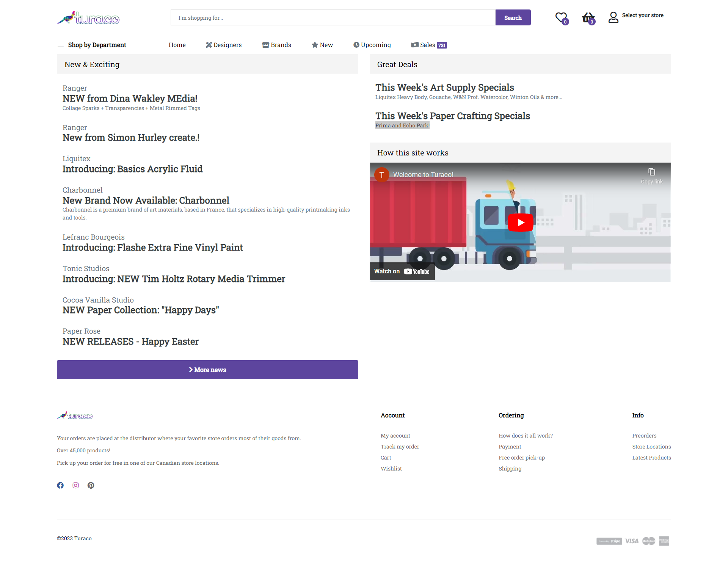Open NEW RELEASES Happy Easter article
This screenshot has height=563, width=728.
pyautogui.click(x=131, y=342)
